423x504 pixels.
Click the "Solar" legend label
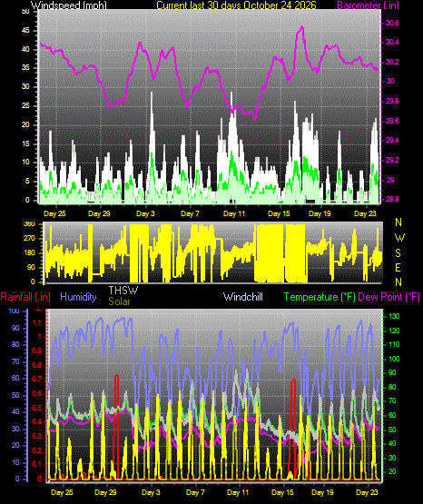[x=119, y=301]
